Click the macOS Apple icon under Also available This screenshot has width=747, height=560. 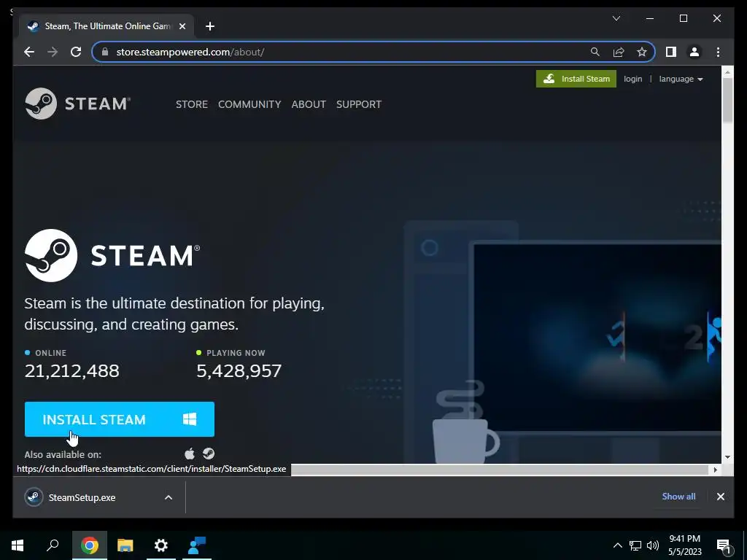point(190,454)
